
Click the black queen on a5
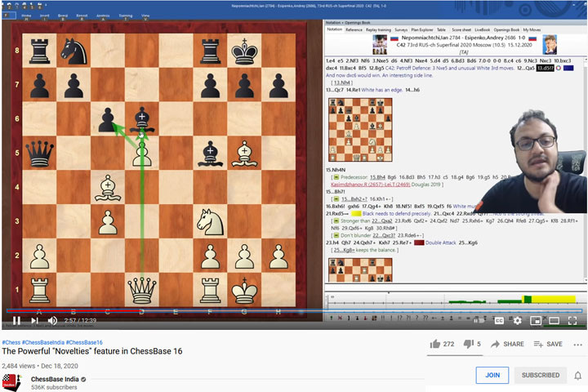39,153
